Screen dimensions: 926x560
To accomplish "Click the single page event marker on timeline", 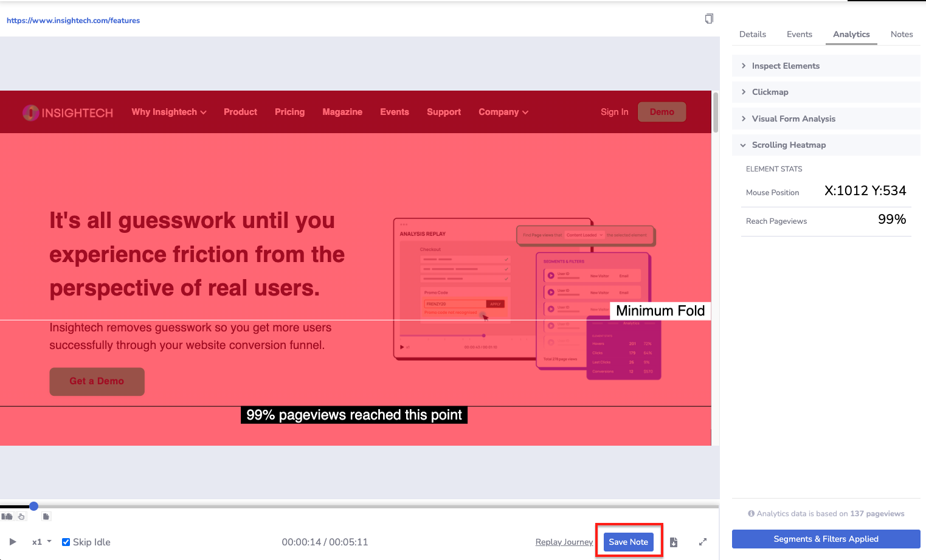I will pyautogui.click(x=46, y=516).
